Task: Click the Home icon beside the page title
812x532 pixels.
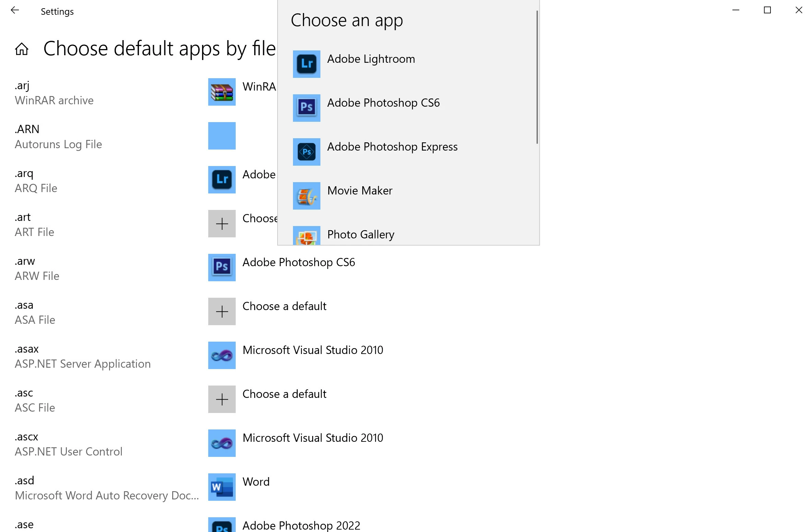Action: pyautogui.click(x=22, y=49)
